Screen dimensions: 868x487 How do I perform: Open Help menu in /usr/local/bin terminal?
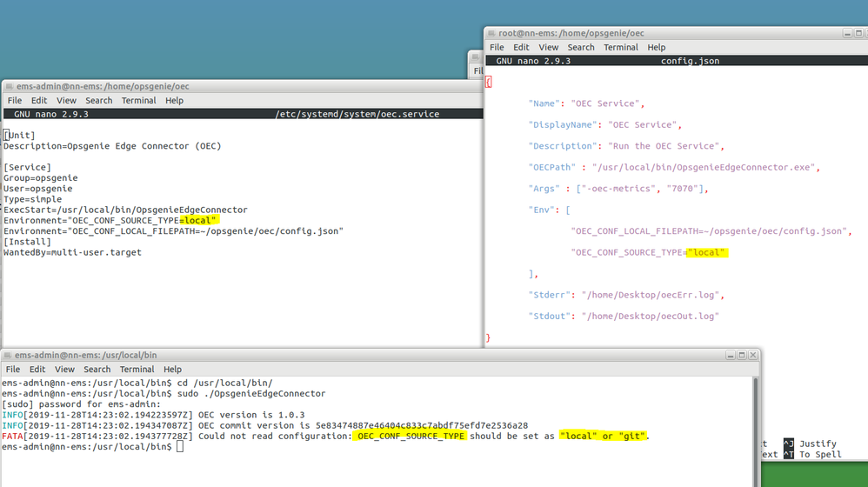coord(172,369)
